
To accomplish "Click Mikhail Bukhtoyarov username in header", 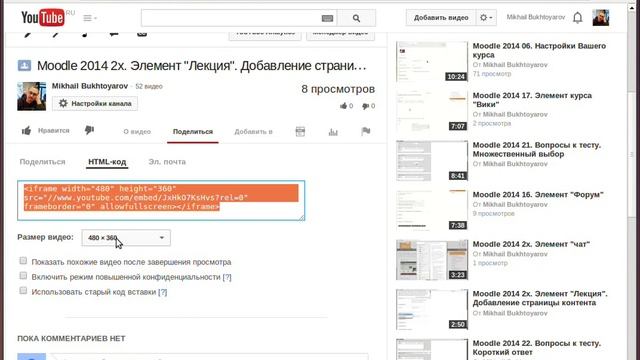I will point(536,17).
